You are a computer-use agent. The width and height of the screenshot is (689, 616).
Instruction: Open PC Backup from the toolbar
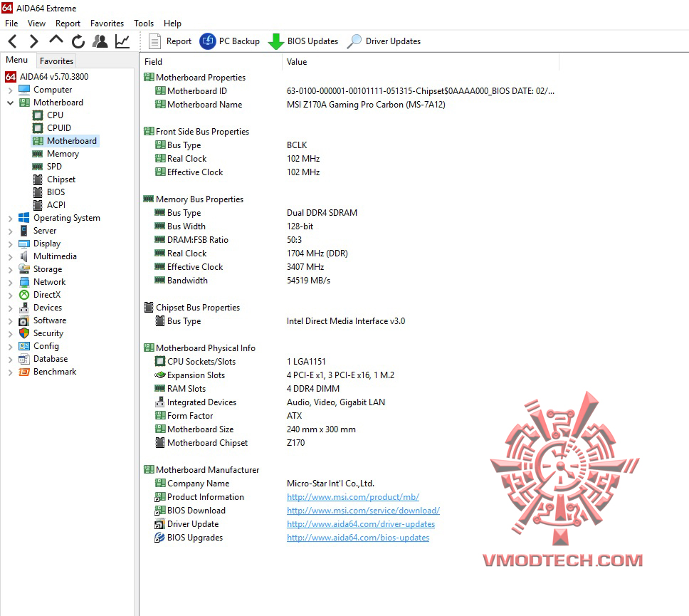[x=230, y=41]
